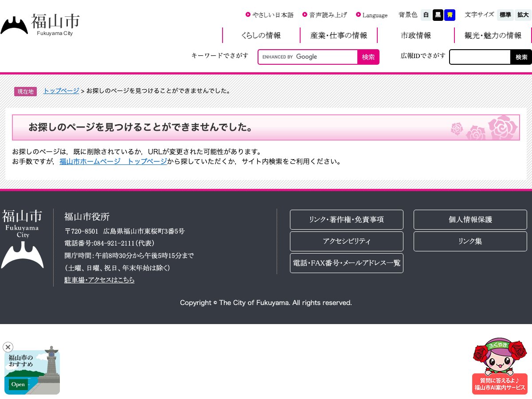Open 個人情報保護 page

(x=470, y=219)
